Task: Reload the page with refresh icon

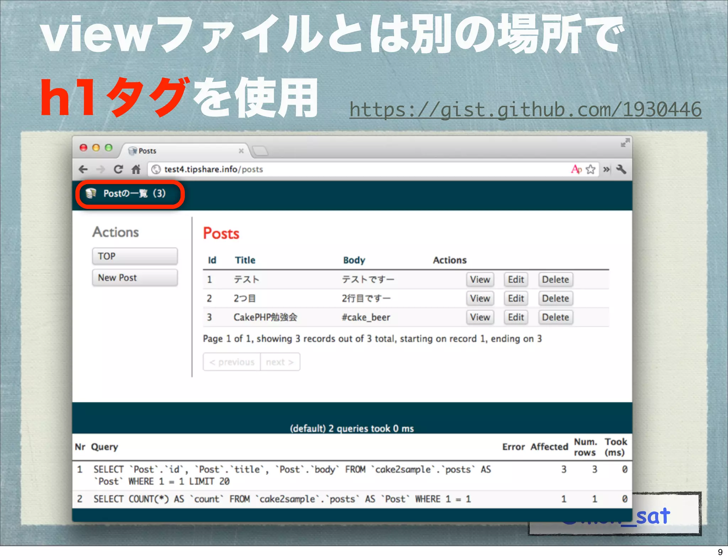Action: coord(118,169)
